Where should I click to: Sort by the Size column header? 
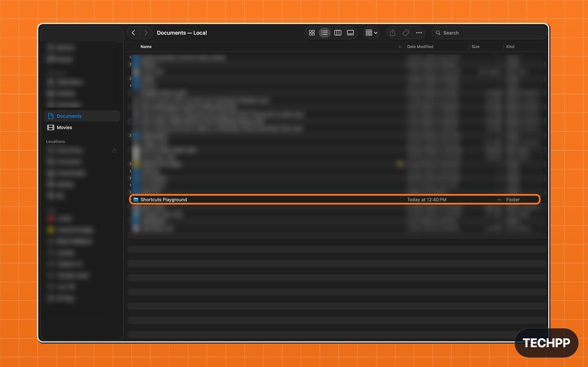(475, 47)
